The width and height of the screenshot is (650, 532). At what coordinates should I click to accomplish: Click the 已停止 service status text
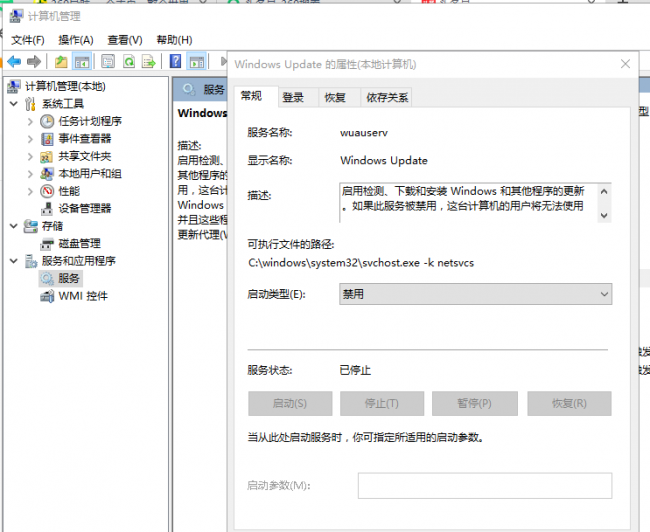point(355,370)
